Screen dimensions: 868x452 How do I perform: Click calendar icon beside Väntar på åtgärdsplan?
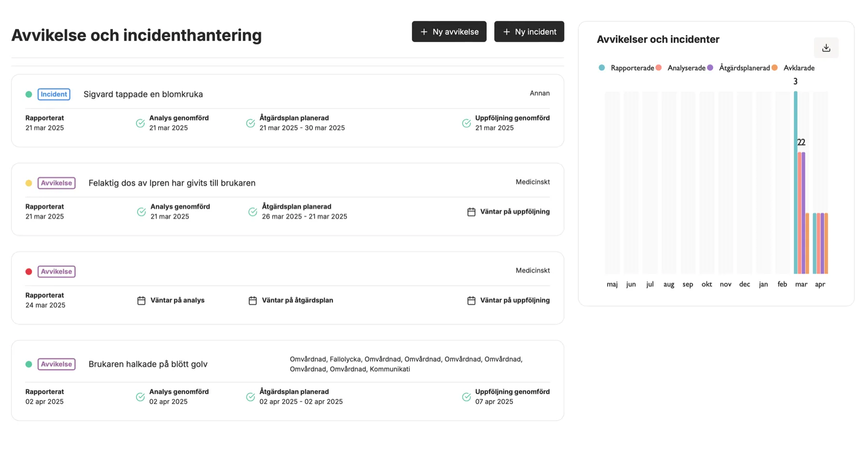coord(253,301)
